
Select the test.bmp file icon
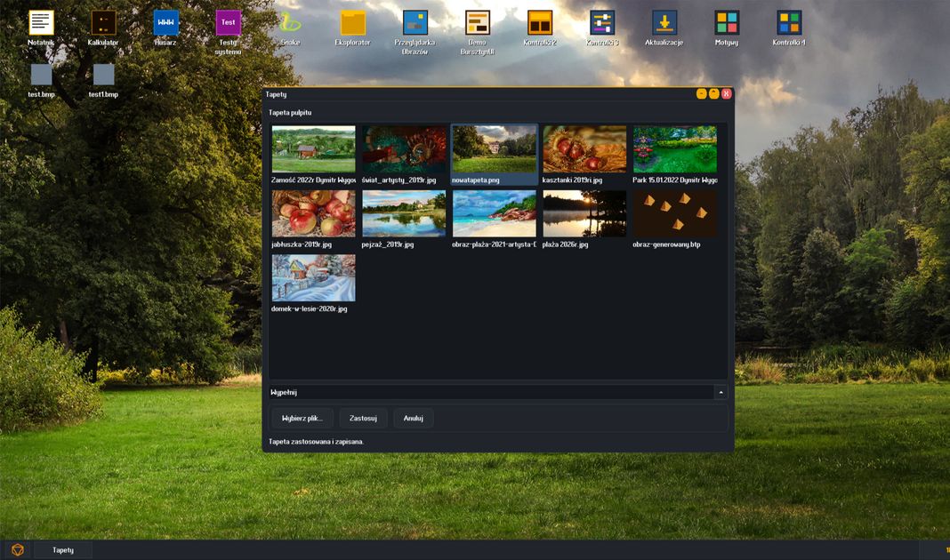point(41,75)
